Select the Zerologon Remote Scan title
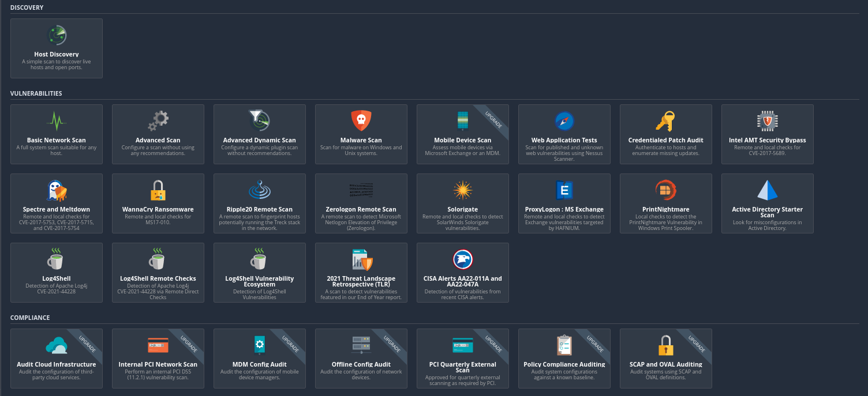This screenshot has height=396, width=868. 361,209
